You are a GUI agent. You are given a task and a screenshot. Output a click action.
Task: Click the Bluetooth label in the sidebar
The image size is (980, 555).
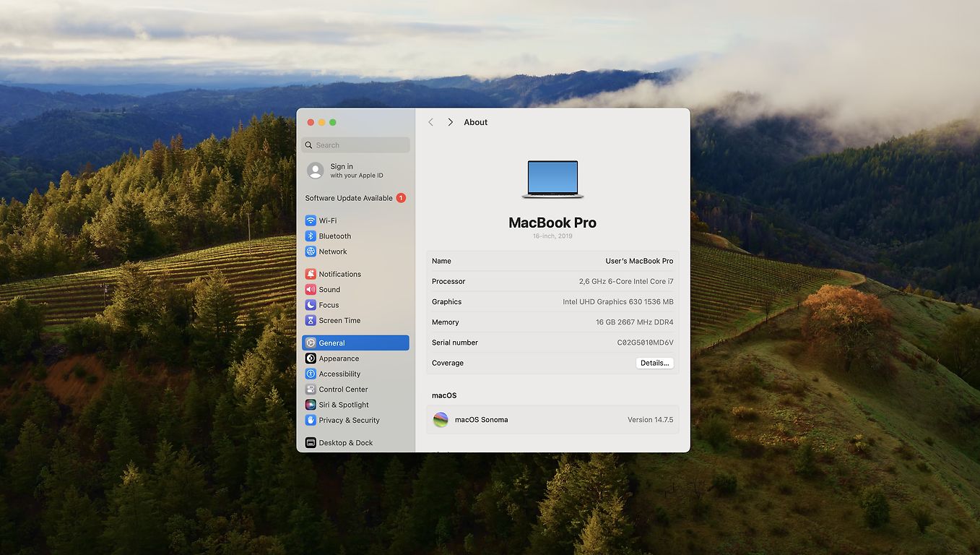pyautogui.click(x=335, y=236)
